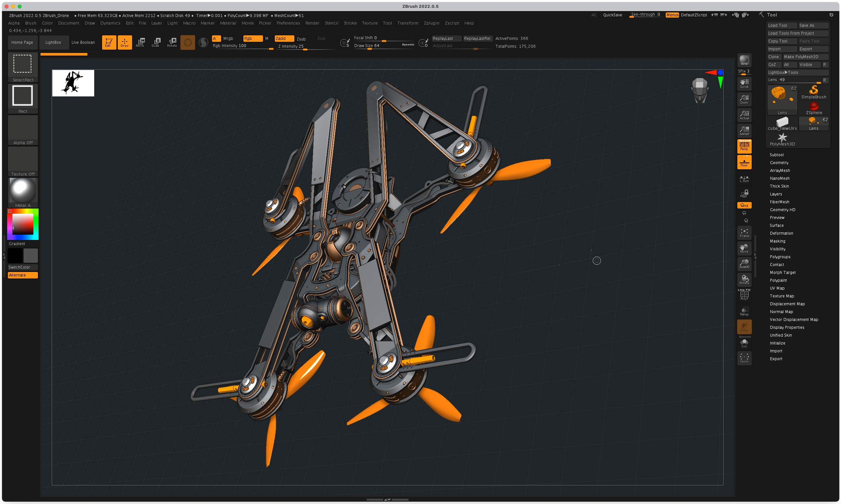The image size is (841, 504).
Task: Select the Rotate transform tool
Action: tap(172, 42)
